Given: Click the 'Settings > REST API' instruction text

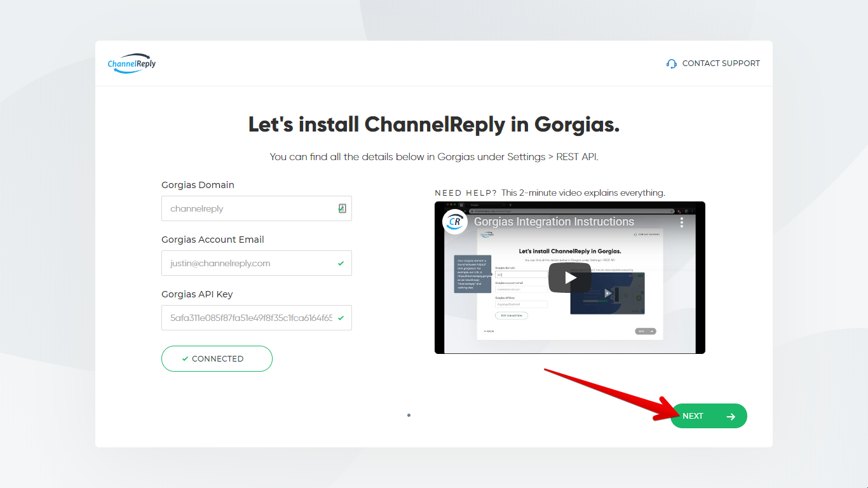Looking at the screenshot, I should point(552,156).
